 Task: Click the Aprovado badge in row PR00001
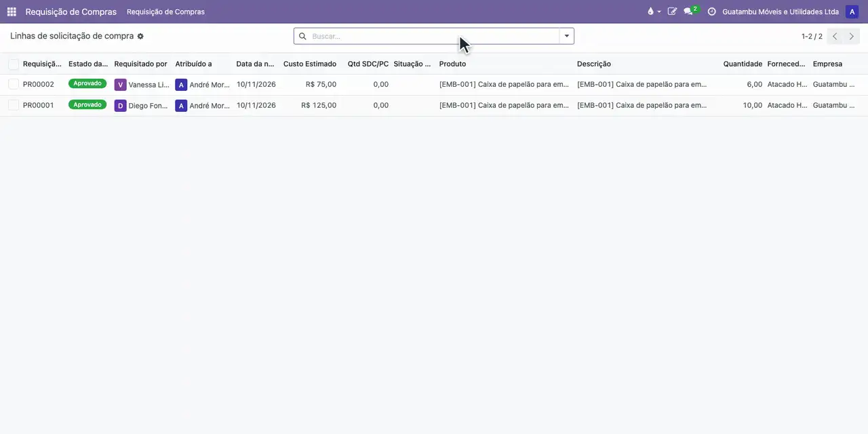[x=87, y=104]
